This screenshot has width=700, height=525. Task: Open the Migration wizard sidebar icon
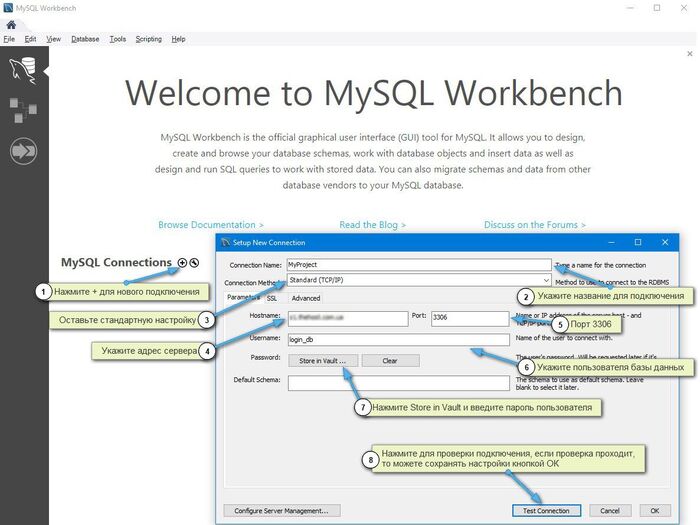point(23,151)
